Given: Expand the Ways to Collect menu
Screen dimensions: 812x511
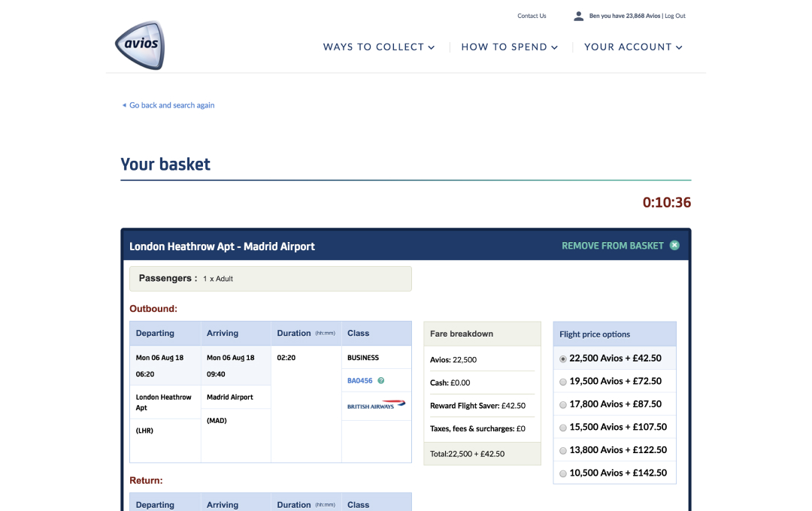Looking at the screenshot, I should (379, 47).
